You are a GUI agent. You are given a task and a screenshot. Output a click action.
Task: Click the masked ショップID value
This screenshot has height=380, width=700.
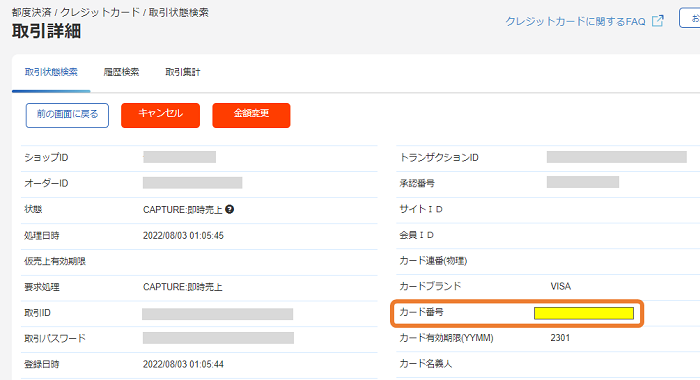point(179,157)
